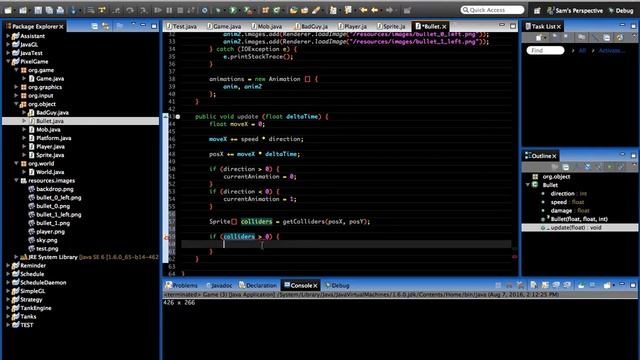Collapse the org.object package
The image size is (640, 360).
pos(16,104)
